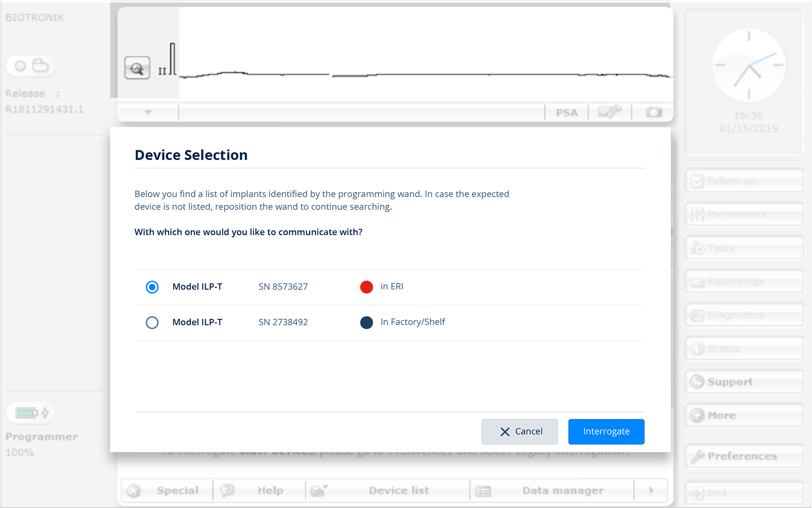Image resolution: width=812 pixels, height=508 pixels.
Task: Click the Interrogate button
Action: pos(606,431)
